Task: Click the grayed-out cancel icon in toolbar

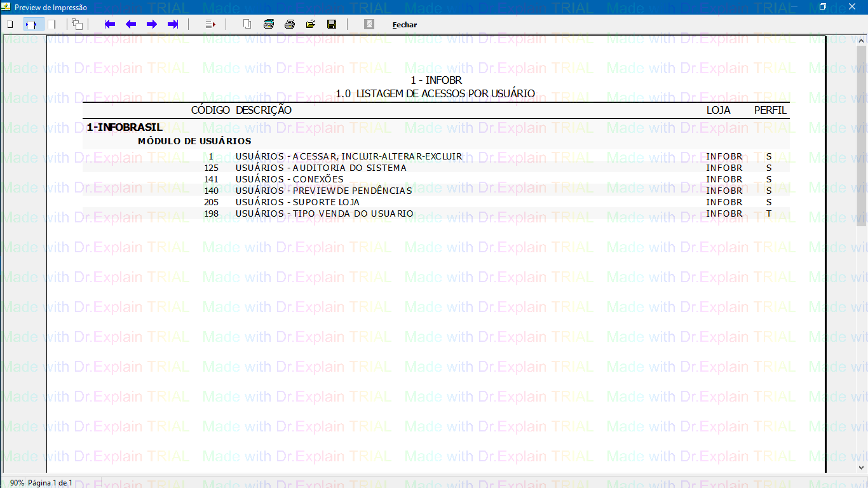Action: pos(369,24)
